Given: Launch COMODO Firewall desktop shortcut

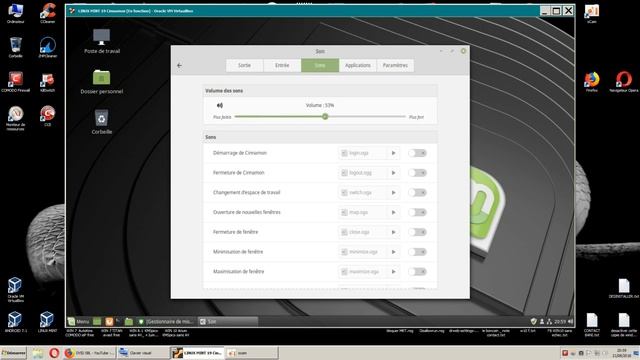Looking at the screenshot, I should tap(16, 82).
